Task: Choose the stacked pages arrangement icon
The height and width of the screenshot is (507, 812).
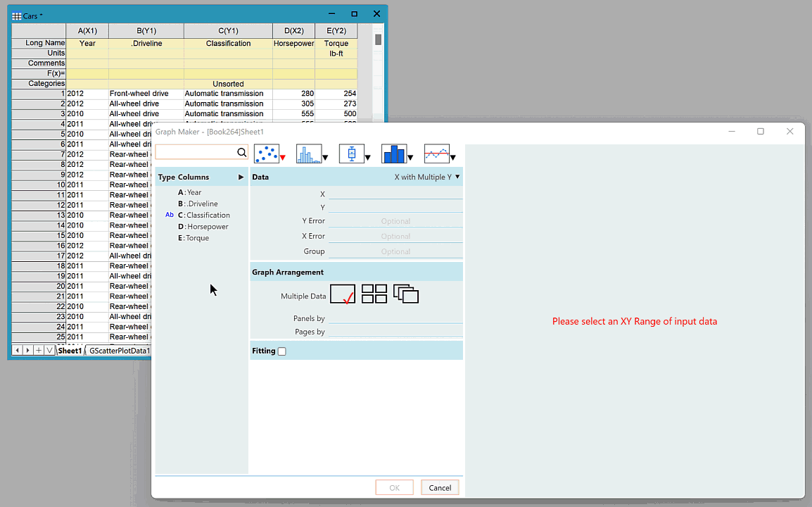Action: pyautogui.click(x=406, y=294)
